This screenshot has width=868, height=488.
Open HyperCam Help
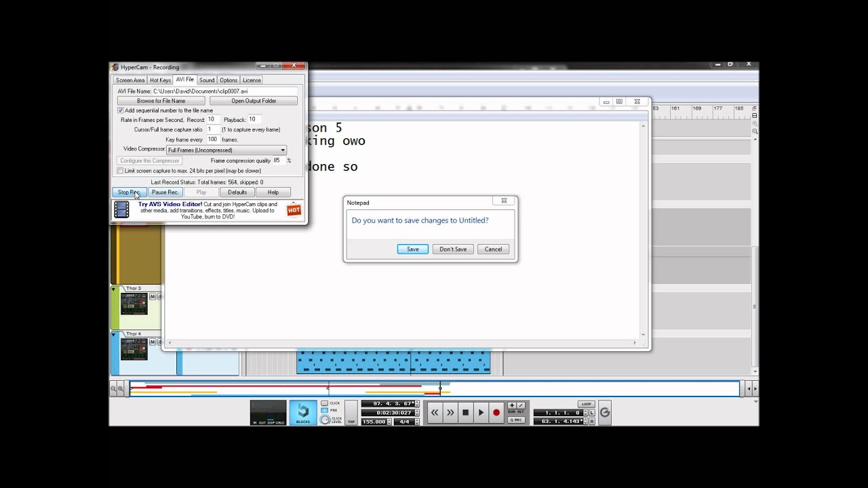(273, 192)
